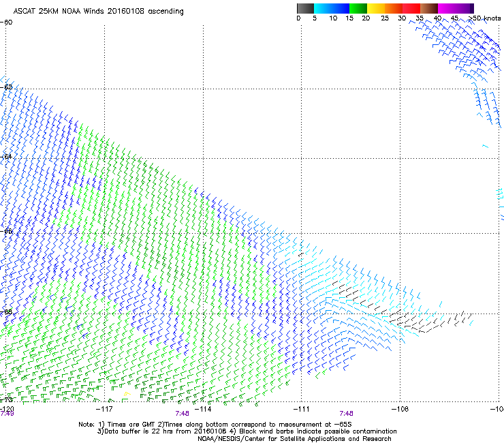Click the -60 latitude axis label
Viewport: 504px width, 443px height.
coord(6,22)
